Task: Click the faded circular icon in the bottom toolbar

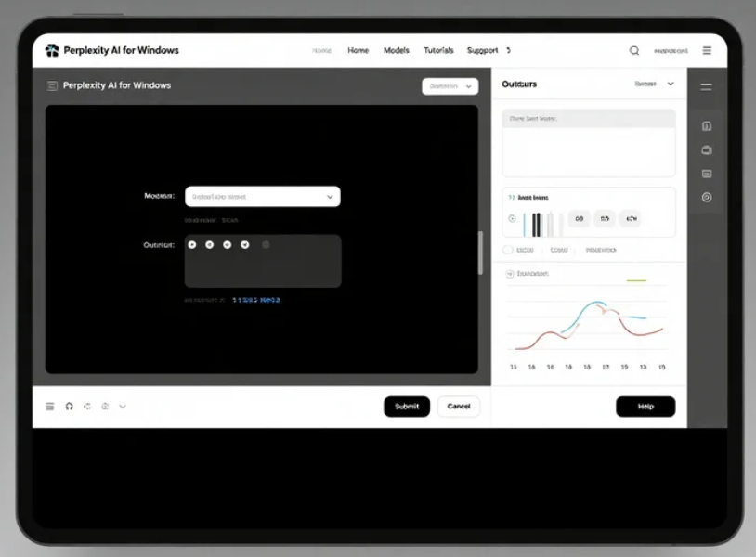Action: [x=105, y=407]
